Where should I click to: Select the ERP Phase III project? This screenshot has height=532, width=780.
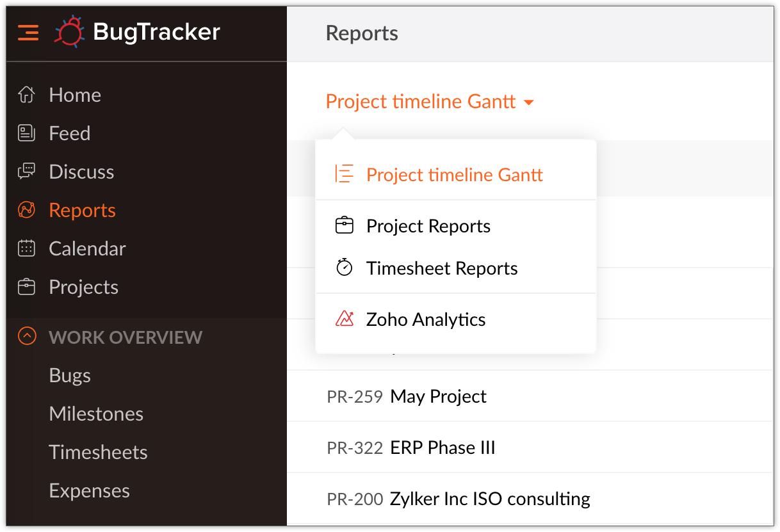tap(443, 447)
